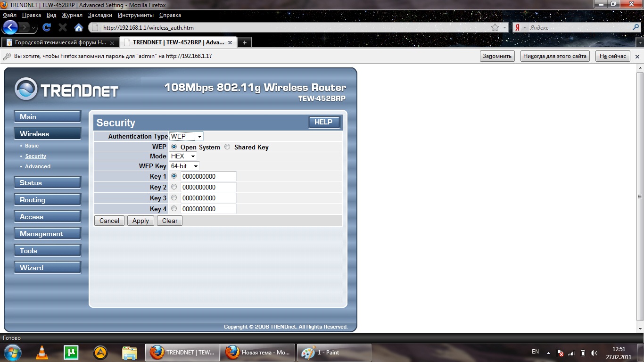Start a search with the magnifier icon
This screenshot has height=362, width=644.
[x=636, y=28]
